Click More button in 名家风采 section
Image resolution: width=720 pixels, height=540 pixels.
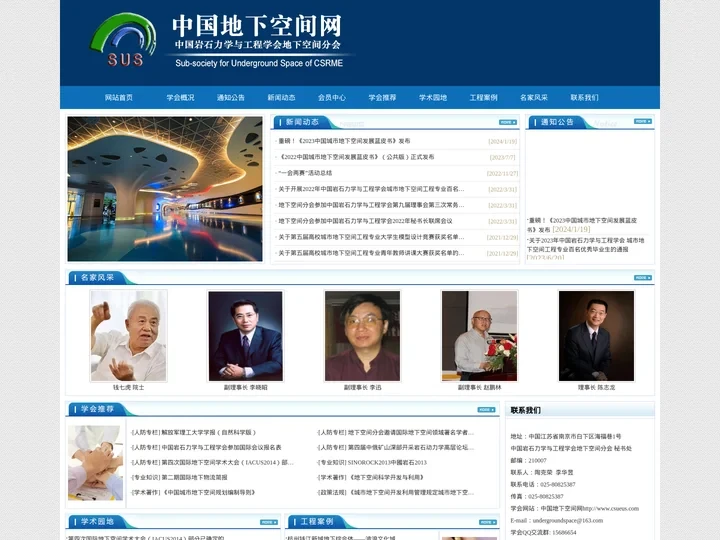[643, 277]
